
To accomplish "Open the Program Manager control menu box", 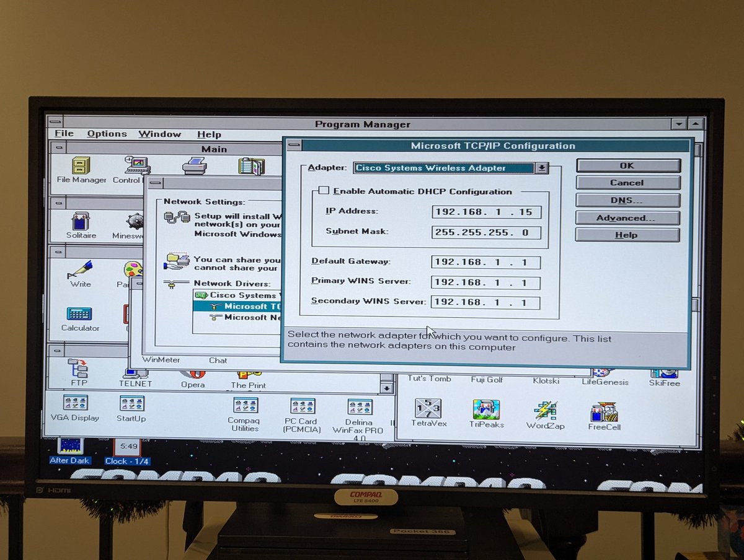I will (56, 122).
